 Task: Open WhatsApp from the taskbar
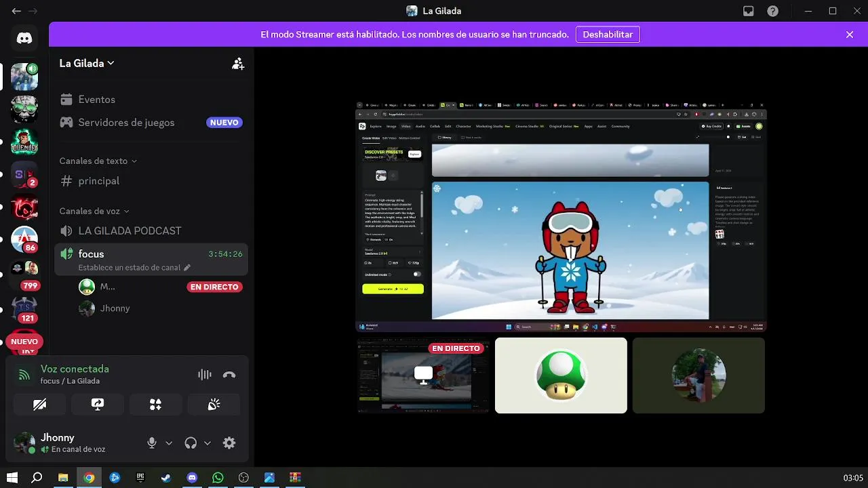tap(218, 478)
